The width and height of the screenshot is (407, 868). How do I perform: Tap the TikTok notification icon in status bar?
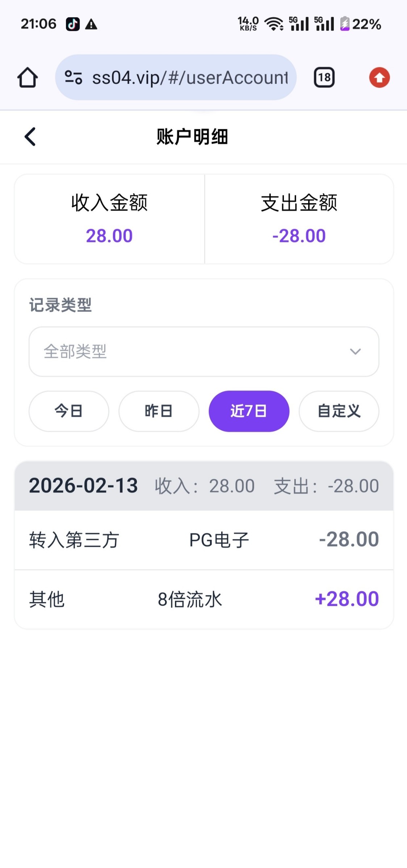[73, 24]
